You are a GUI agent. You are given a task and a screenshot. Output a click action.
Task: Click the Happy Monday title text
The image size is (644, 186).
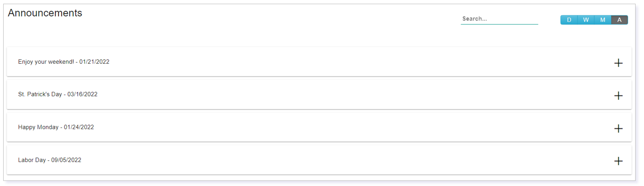click(38, 127)
